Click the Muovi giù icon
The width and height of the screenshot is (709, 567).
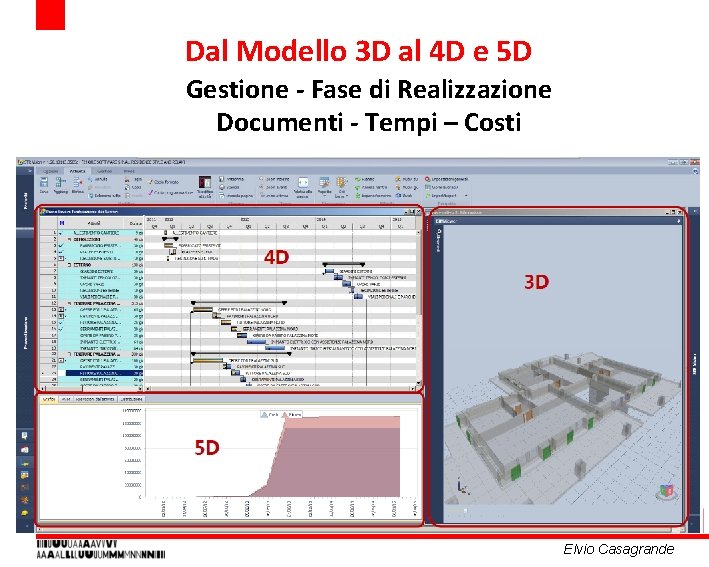click(398, 187)
